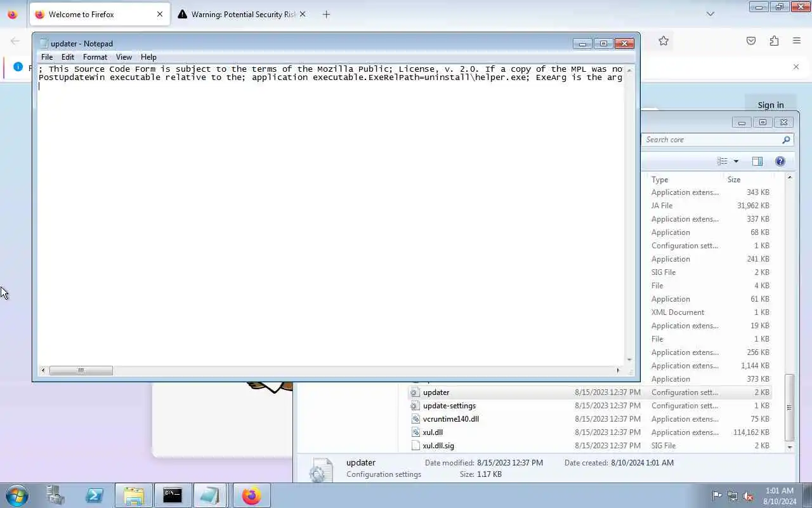Change Explorer view layout icon
The height and width of the screenshot is (508, 812).
point(723,161)
